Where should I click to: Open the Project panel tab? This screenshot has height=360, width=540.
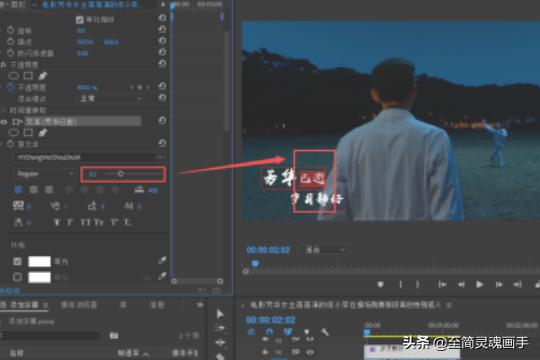click(x=25, y=305)
